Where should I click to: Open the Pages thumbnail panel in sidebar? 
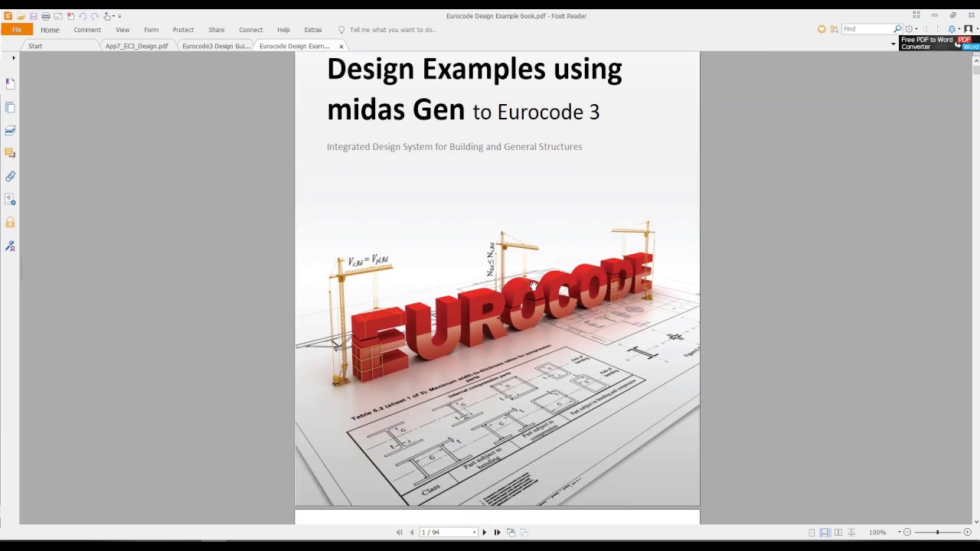pos(10,107)
